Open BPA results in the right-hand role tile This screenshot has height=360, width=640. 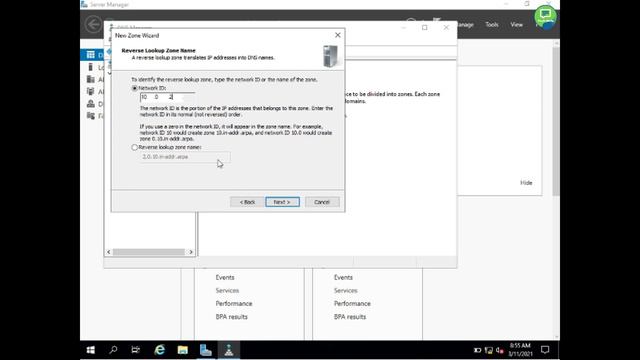pyautogui.click(x=350, y=317)
